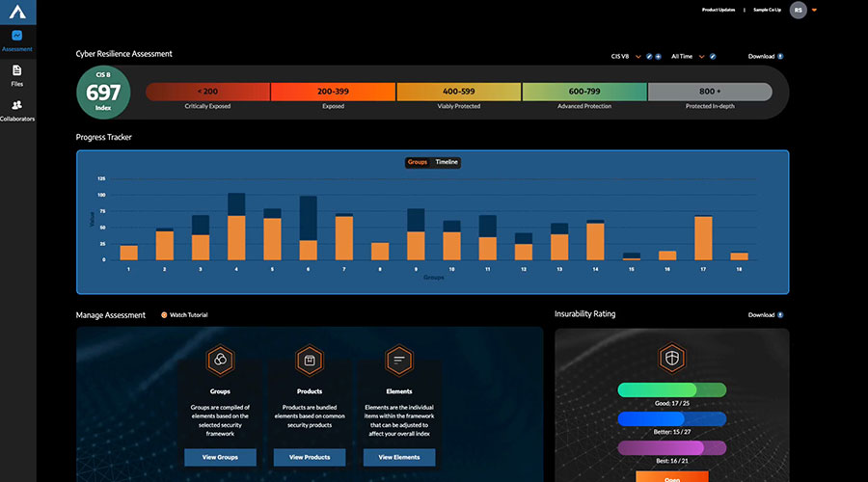Viewport: 868px width, 482px height.
Task: Click the company logo at top left
Action: coord(17,11)
